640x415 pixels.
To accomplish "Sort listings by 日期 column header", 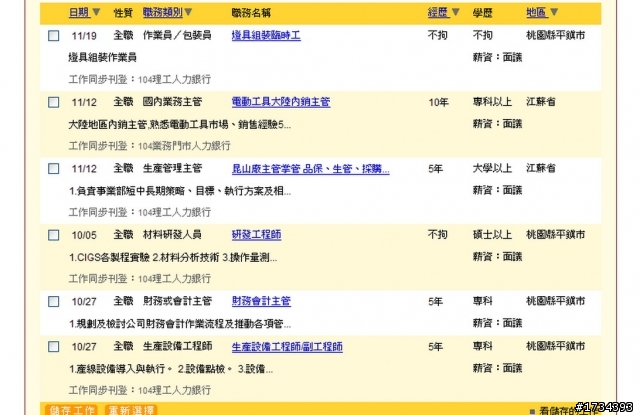I will pyautogui.click(x=79, y=12).
